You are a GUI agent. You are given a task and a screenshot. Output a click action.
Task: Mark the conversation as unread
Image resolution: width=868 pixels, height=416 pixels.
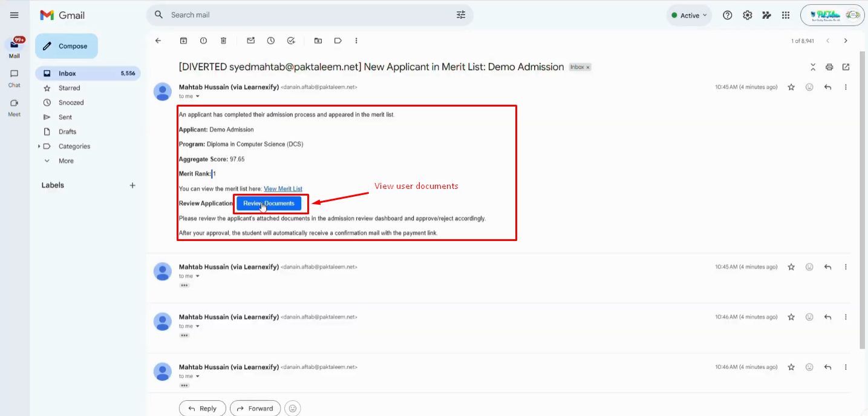tap(250, 41)
